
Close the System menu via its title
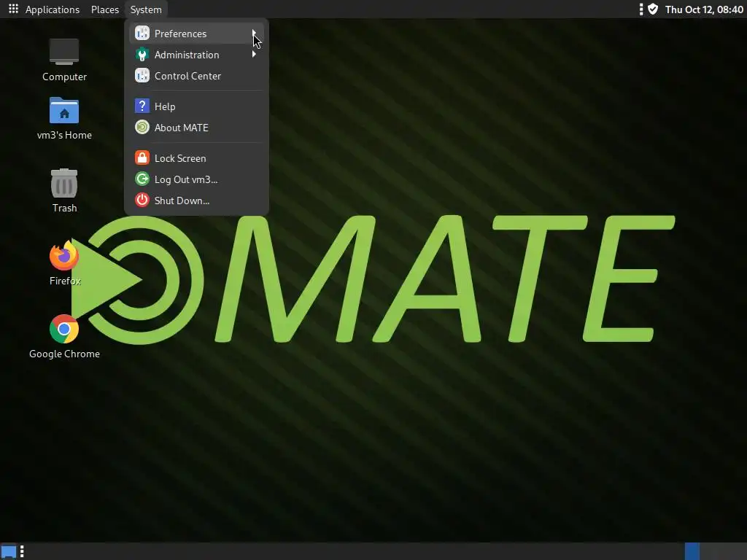tap(146, 9)
